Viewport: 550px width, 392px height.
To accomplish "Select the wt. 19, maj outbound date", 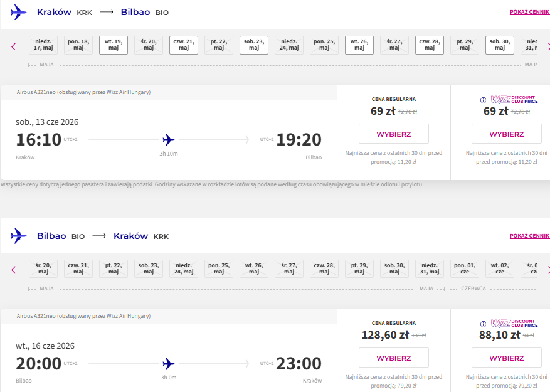I will point(114,45).
